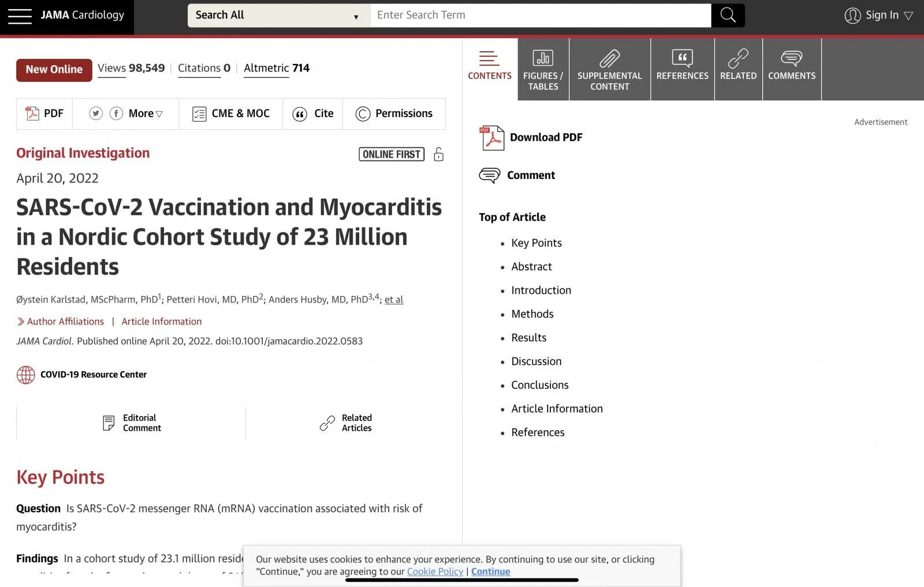Click the magnifying glass search button
This screenshot has width=924, height=587.
coord(728,16)
